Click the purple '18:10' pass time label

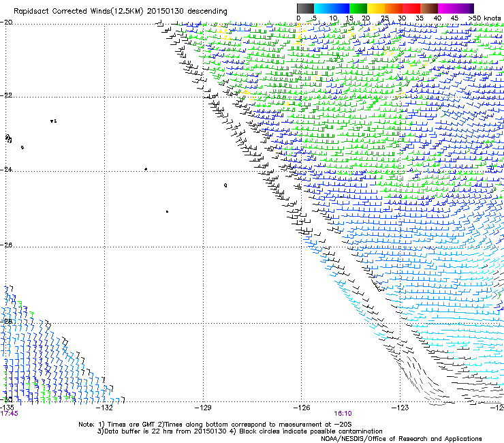pos(343,414)
